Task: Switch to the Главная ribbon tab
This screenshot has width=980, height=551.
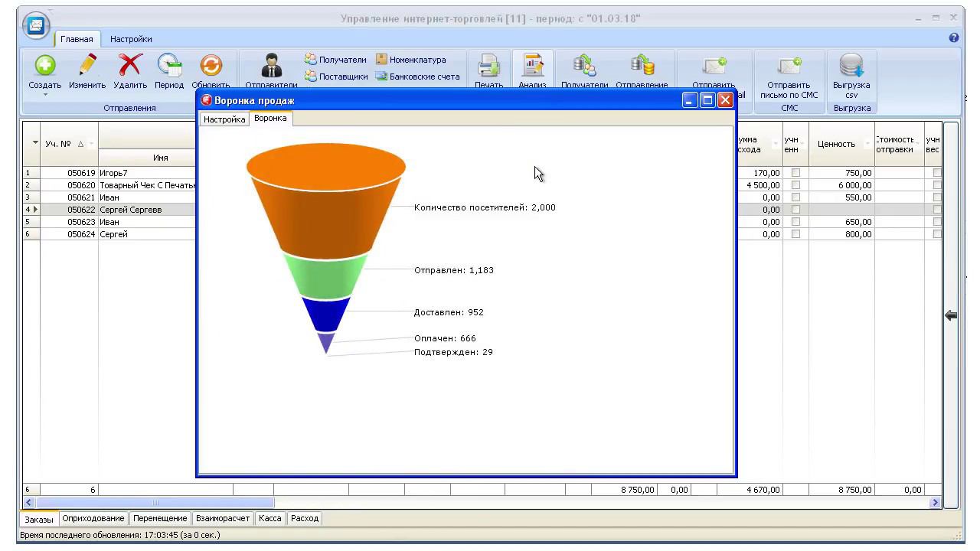Action: pyautogui.click(x=77, y=39)
